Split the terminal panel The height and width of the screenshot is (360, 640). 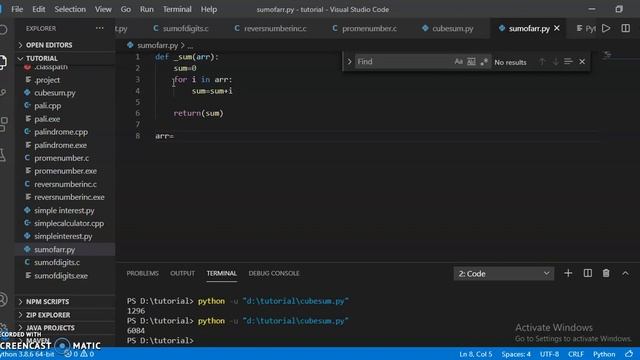tap(587, 273)
